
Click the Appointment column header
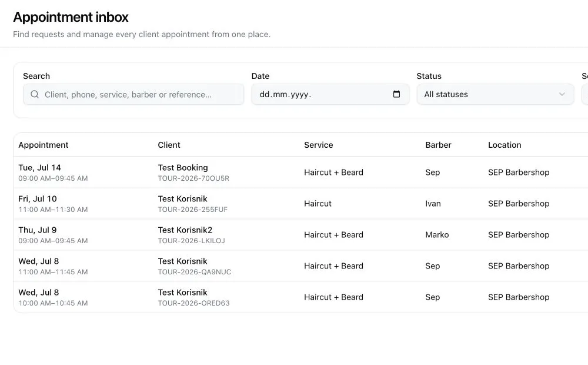[x=44, y=145]
